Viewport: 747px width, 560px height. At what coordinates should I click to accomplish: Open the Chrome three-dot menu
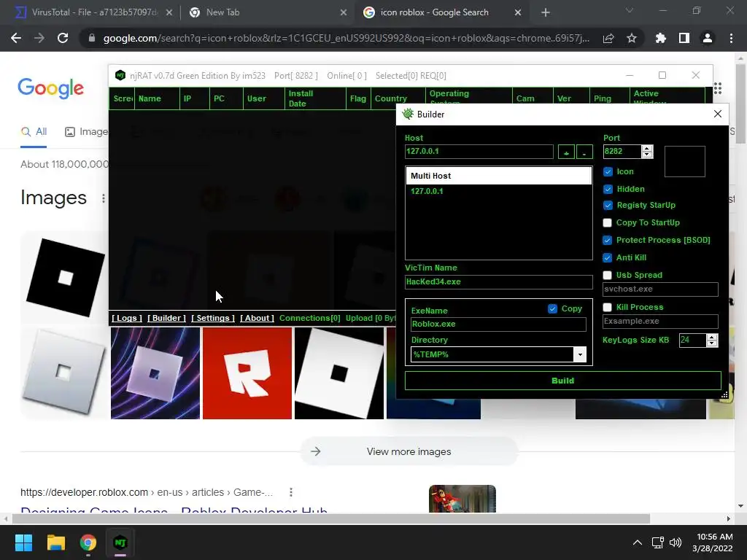(731, 38)
